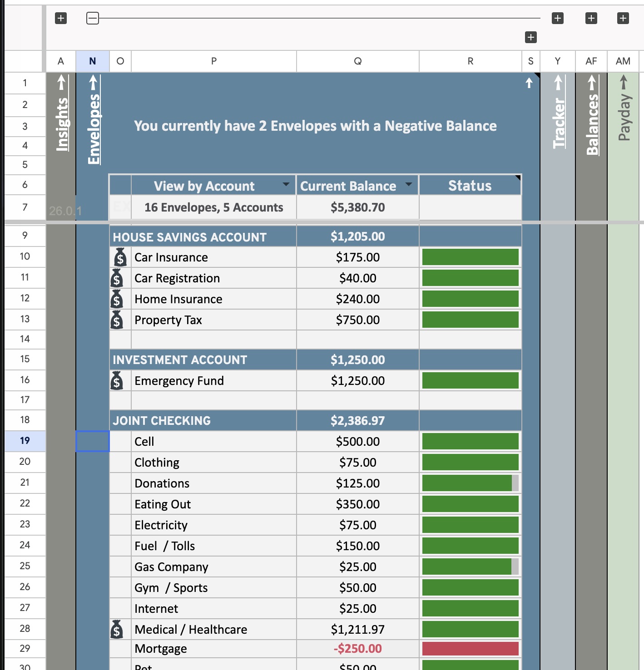This screenshot has width=644, height=670.
Task: Click the Medical / Healthcare money bag icon
Action: [x=117, y=629]
